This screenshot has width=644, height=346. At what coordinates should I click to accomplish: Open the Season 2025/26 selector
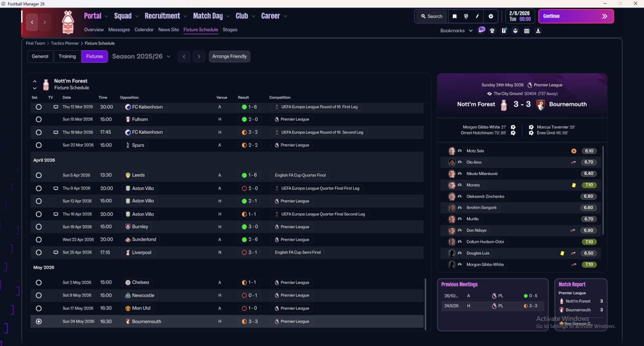point(141,56)
